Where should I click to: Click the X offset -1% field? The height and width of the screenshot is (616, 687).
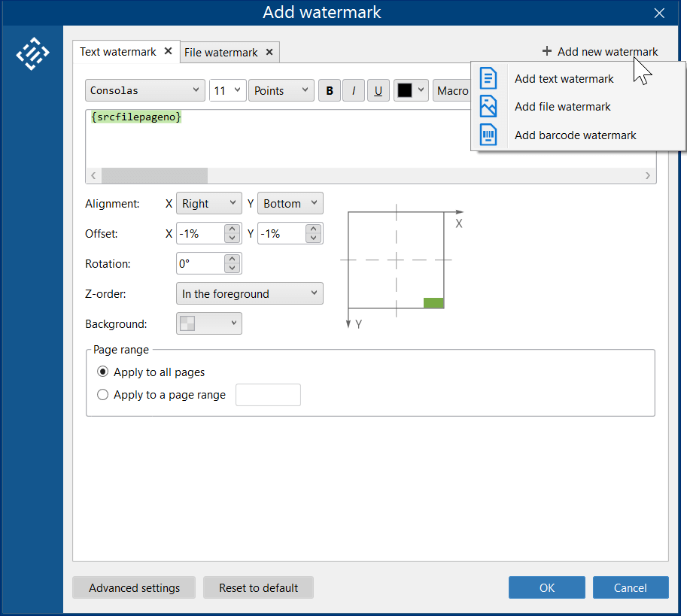(x=201, y=233)
